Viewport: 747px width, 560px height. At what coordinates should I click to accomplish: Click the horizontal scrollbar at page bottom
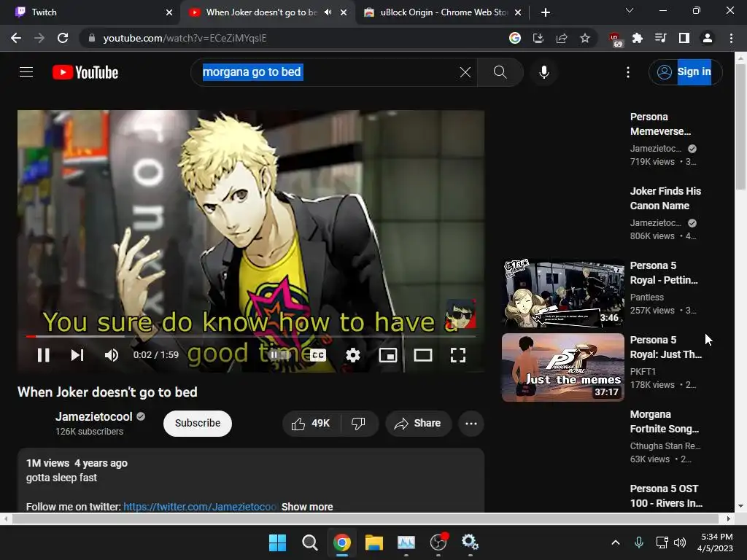tap(366, 518)
